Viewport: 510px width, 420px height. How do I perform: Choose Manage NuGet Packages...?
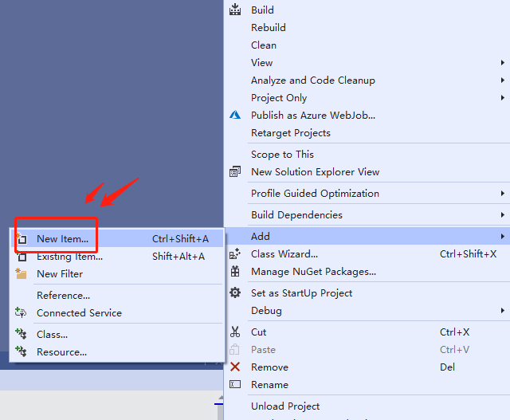coord(367,271)
